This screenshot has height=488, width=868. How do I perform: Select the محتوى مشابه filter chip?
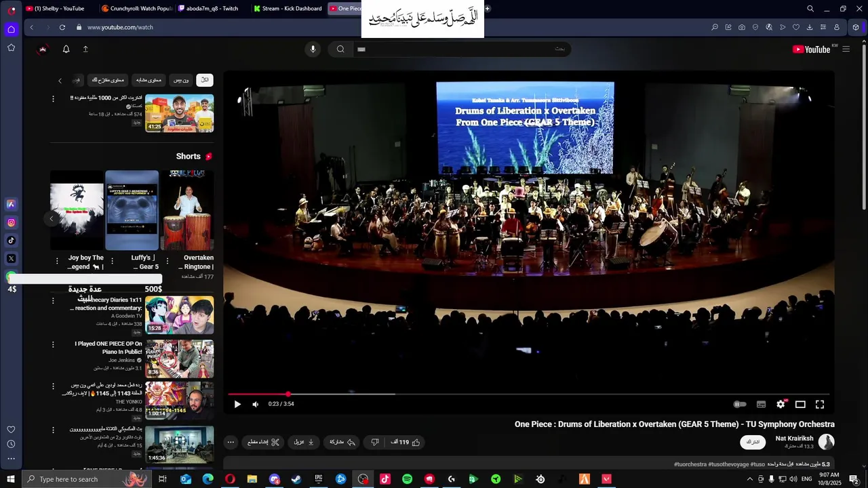pos(149,80)
